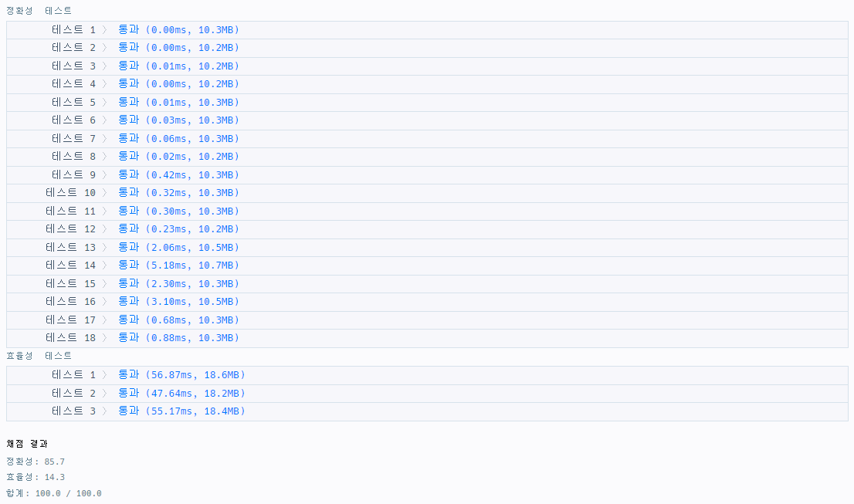Click 테스트 8 result 0.02ms
Screen dimensions: 854x504
click(x=178, y=157)
